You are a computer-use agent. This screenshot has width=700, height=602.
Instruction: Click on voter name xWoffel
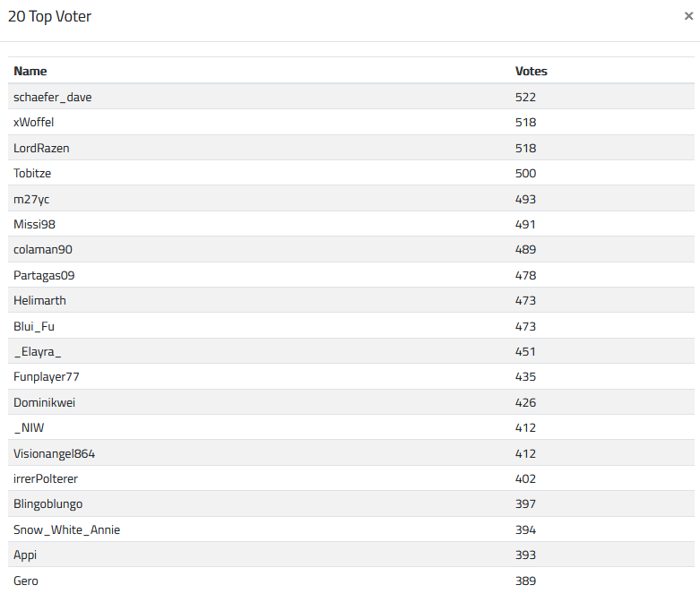(34, 122)
